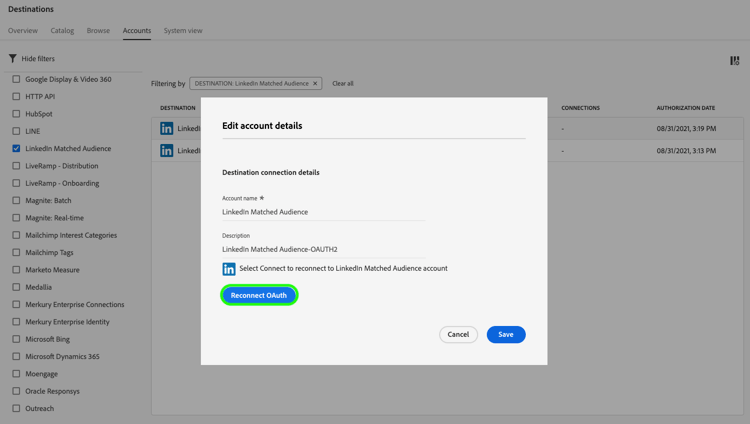This screenshot has height=424, width=750.
Task: Click Hide filters label
Action: [x=38, y=58]
